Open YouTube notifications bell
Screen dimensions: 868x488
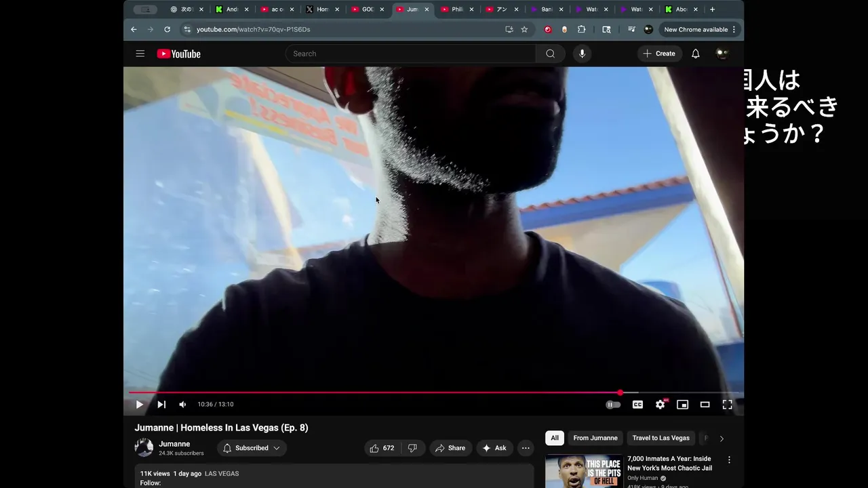pos(695,54)
